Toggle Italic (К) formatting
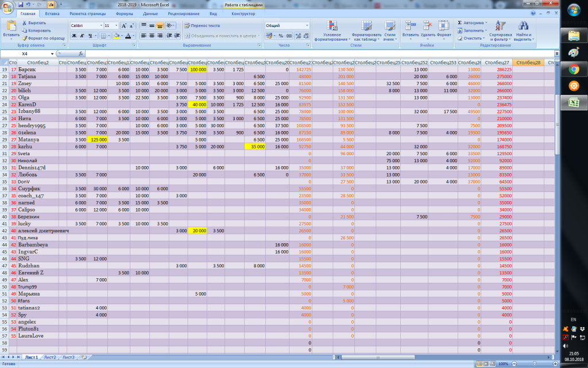The width and height of the screenshot is (588, 368). (82, 36)
